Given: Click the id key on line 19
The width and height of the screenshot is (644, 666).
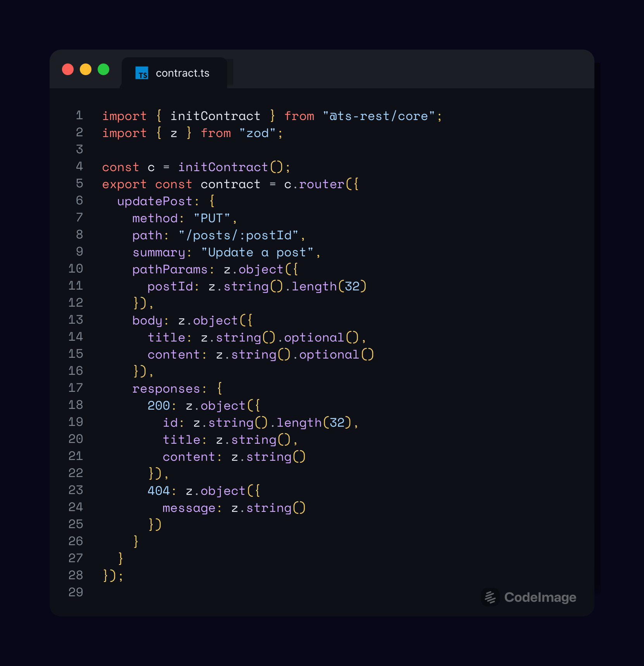Looking at the screenshot, I should [170, 423].
